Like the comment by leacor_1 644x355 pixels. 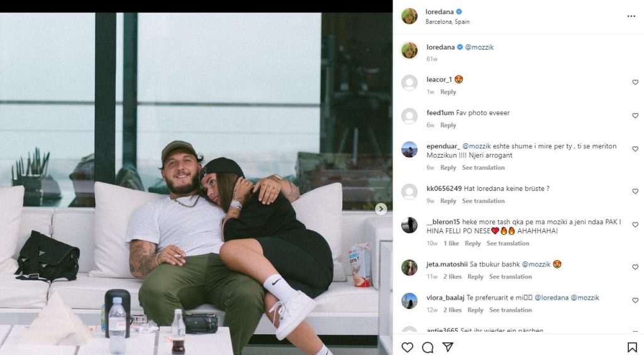[x=635, y=82]
